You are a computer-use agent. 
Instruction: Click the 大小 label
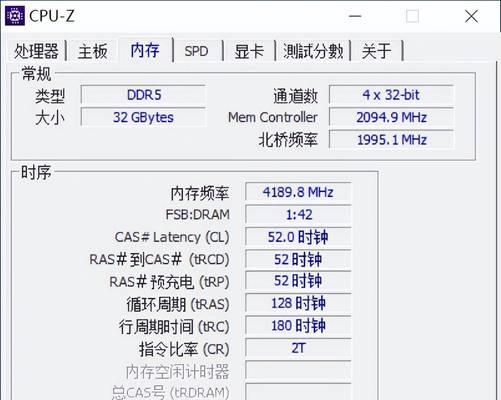click(50, 118)
